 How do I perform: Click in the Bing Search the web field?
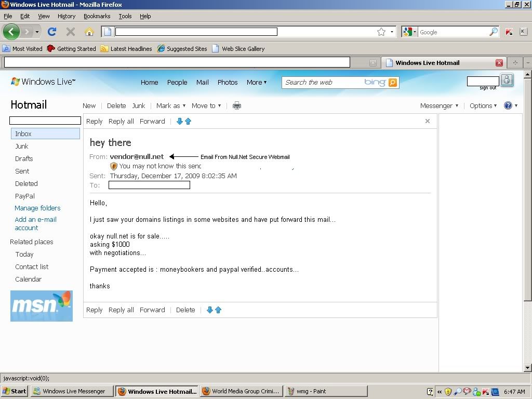(x=322, y=83)
